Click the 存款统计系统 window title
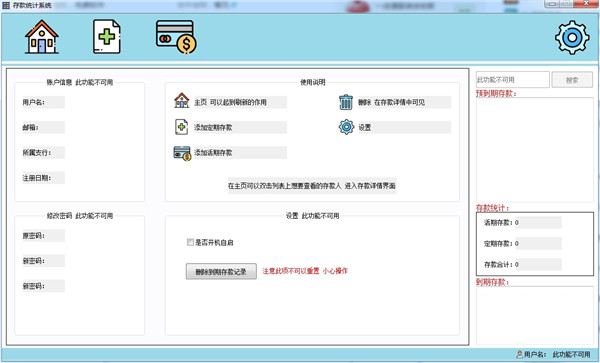Image resolution: width=600 pixels, height=363 pixels. (32, 5)
